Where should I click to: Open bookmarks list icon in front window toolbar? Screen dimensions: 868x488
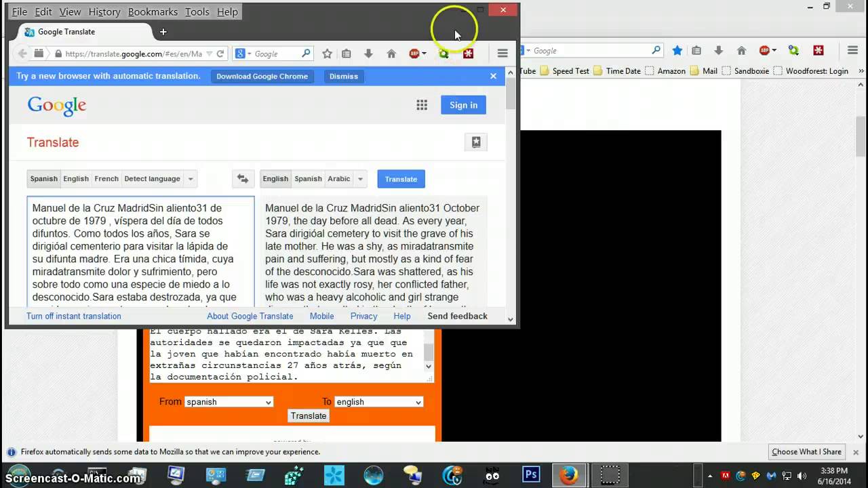[347, 54]
